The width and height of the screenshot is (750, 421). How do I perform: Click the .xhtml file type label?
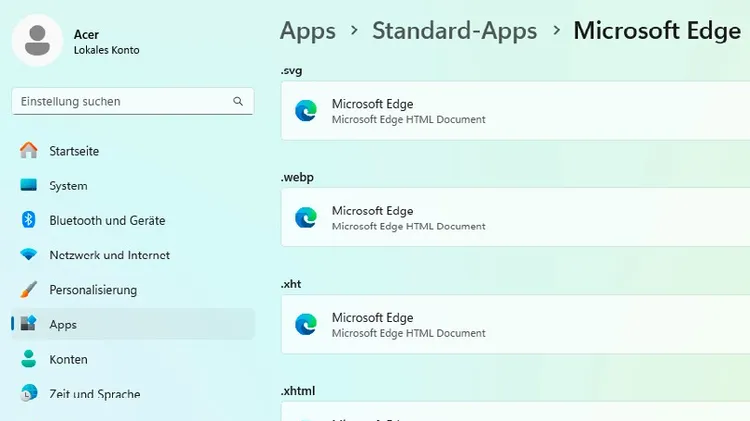point(298,391)
